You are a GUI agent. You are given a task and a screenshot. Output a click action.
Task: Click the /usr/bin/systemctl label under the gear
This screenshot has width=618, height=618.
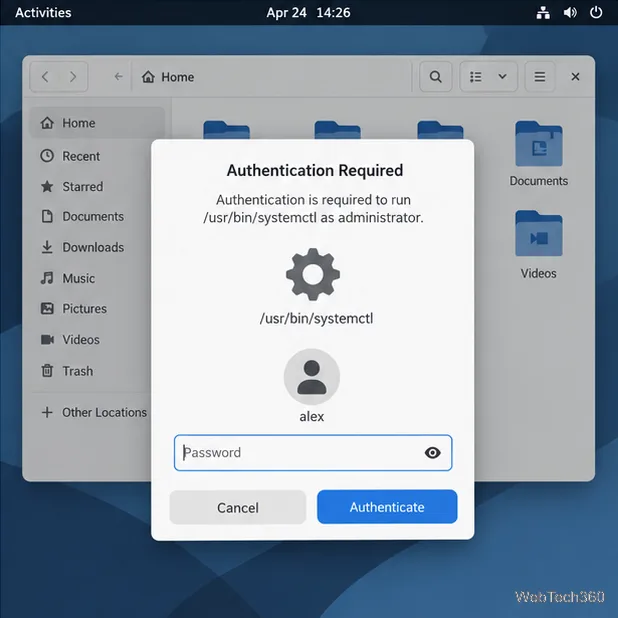click(x=316, y=318)
